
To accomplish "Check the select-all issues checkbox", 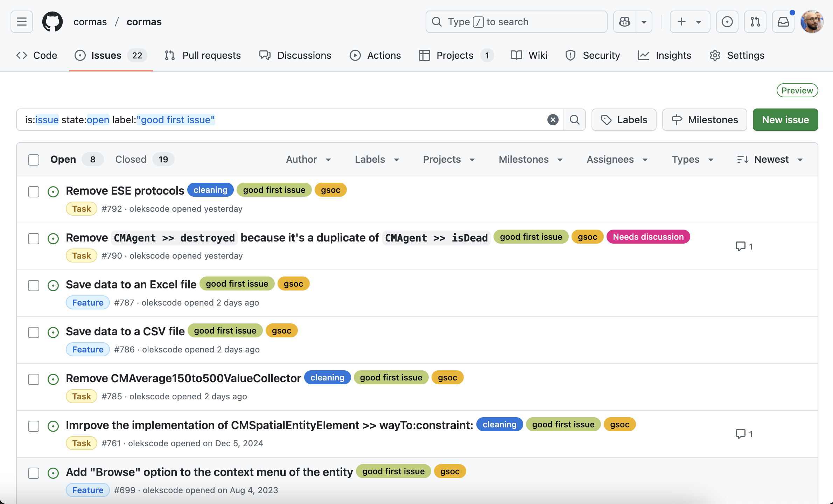I will [34, 160].
